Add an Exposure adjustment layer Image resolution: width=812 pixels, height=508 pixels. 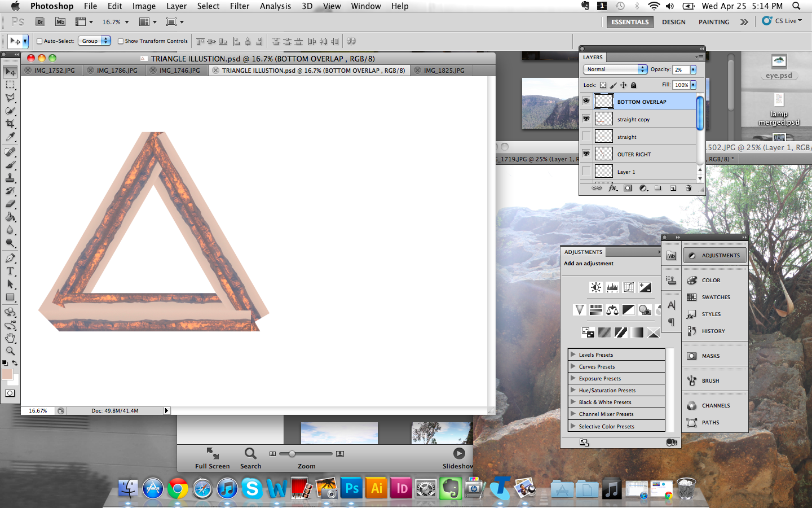pyautogui.click(x=645, y=287)
